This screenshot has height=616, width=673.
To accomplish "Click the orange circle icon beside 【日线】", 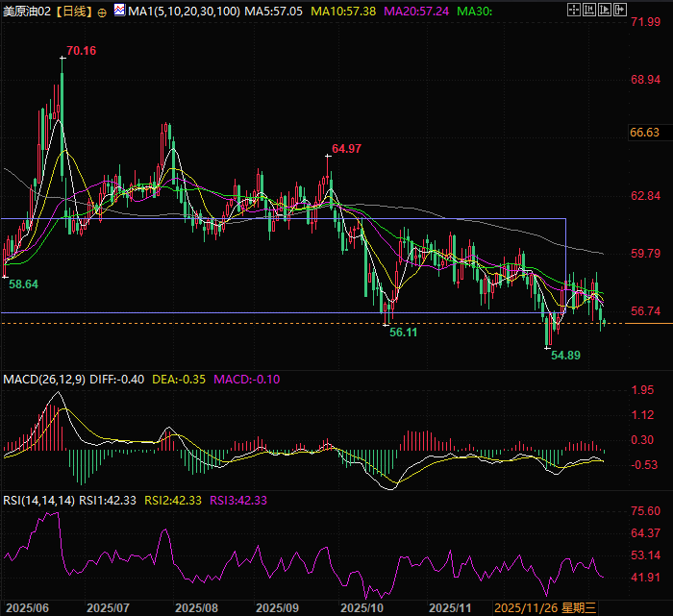I will point(102,12).
